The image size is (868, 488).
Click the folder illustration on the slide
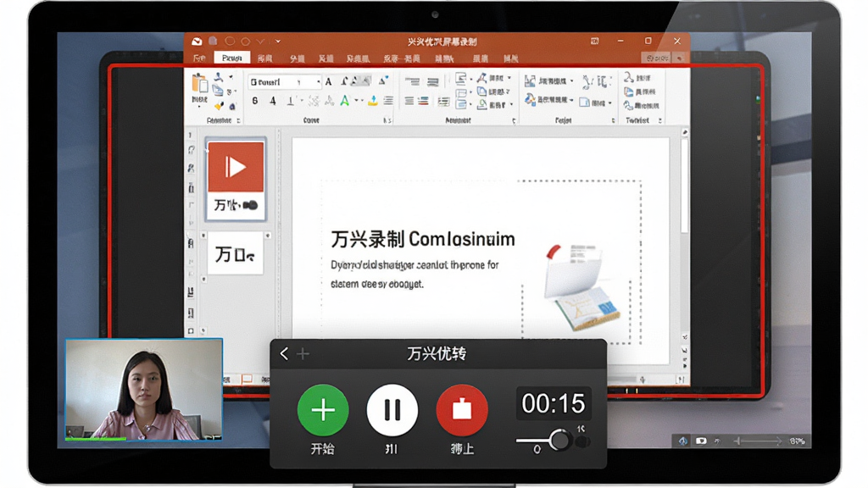581,286
